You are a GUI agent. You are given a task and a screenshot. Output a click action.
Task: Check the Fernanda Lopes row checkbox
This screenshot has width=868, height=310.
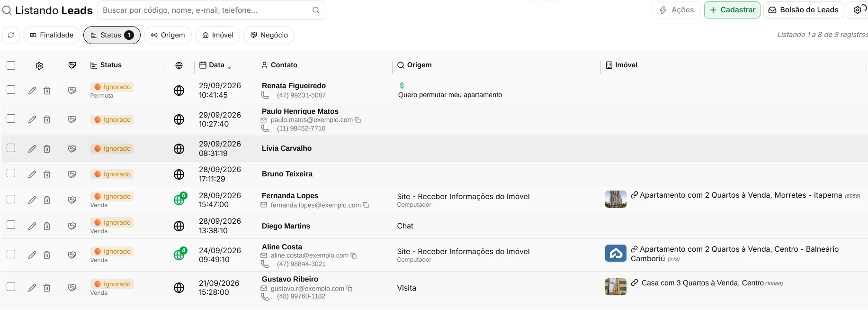pos(11,199)
